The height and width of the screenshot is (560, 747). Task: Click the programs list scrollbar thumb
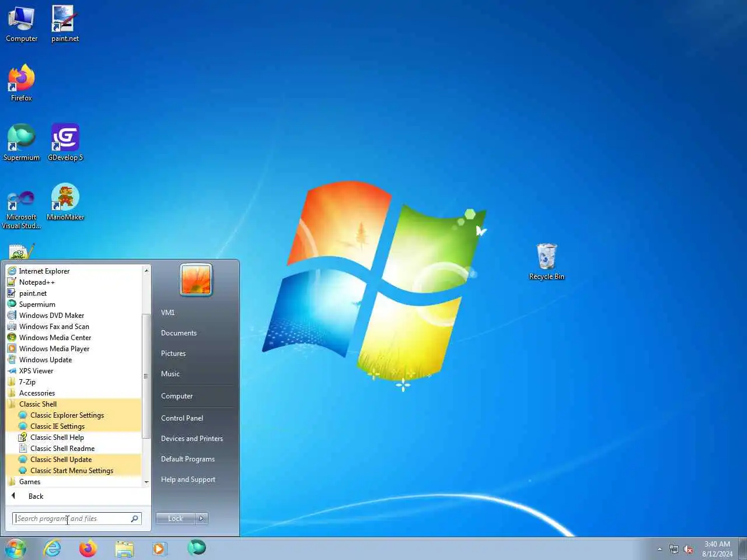click(146, 376)
